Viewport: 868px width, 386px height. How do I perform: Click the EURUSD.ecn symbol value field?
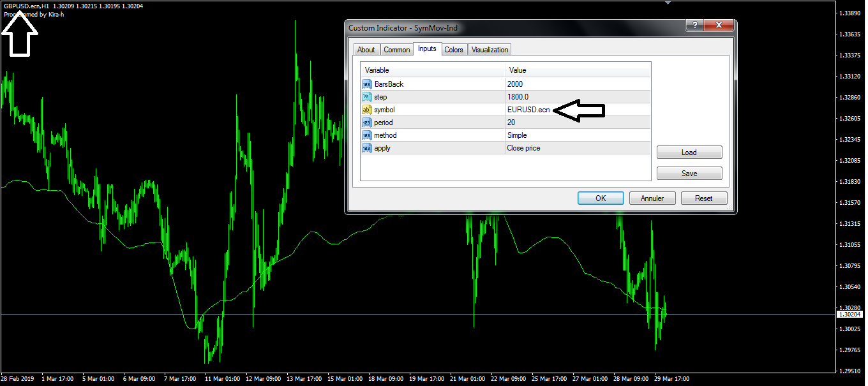[528, 110]
